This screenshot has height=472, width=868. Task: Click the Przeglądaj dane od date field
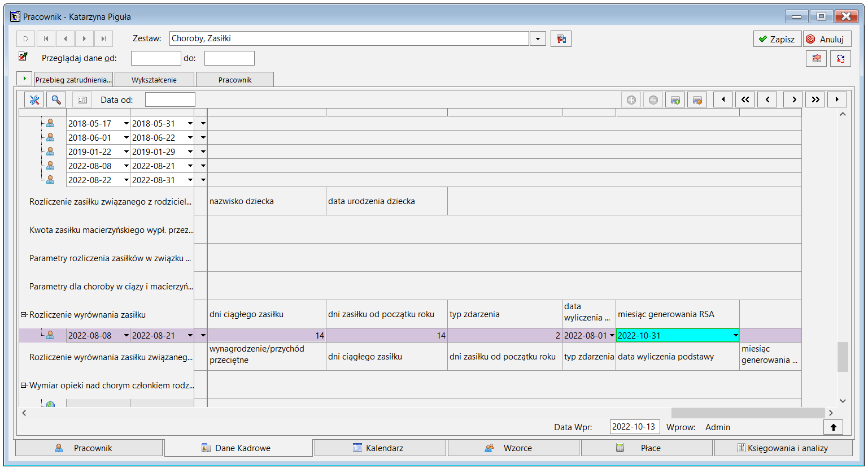(x=156, y=58)
